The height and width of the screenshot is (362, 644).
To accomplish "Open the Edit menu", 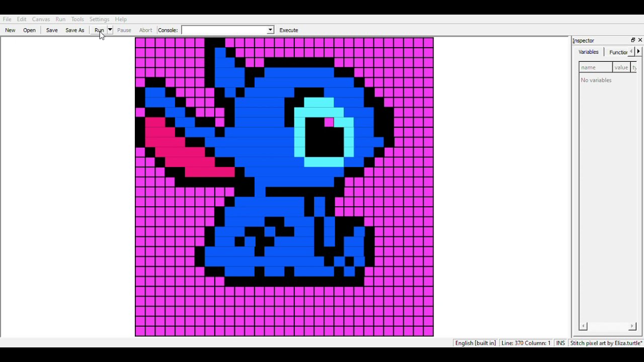I will (x=22, y=19).
